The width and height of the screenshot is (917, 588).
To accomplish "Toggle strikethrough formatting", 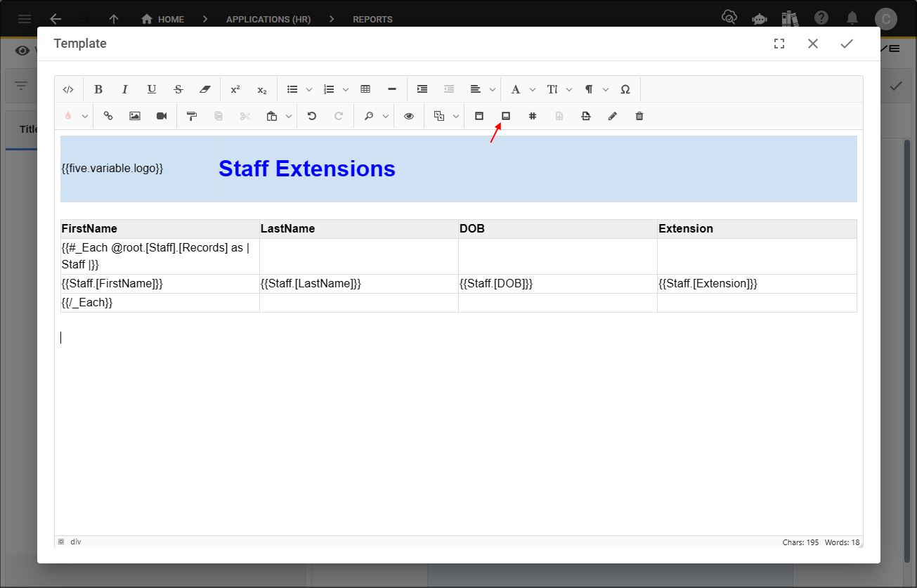I will 178,89.
